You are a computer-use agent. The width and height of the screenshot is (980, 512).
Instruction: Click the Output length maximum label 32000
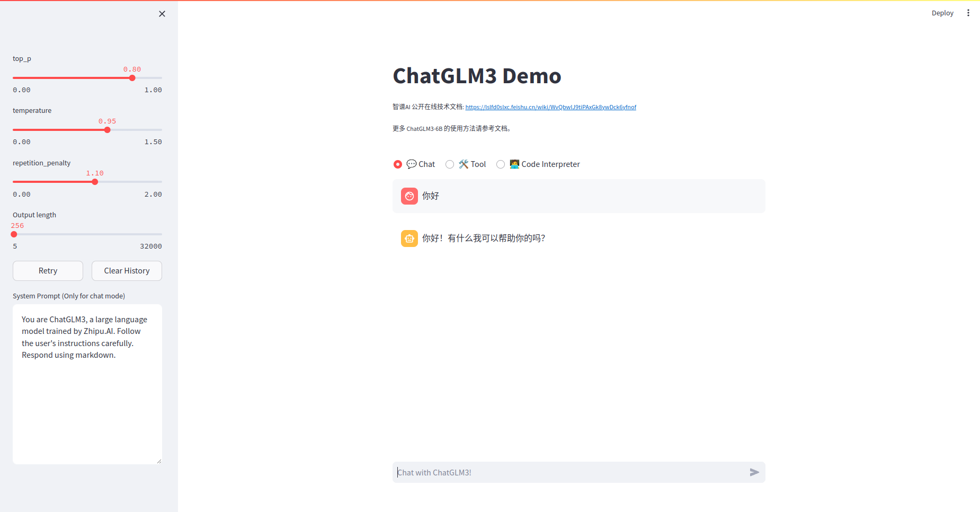coord(151,246)
